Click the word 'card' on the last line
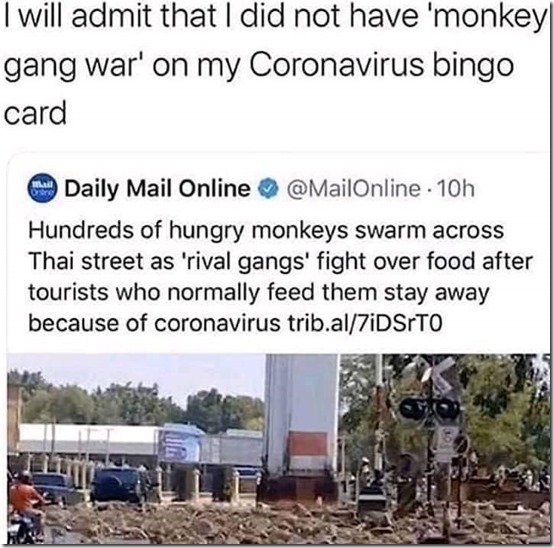554x548 pixels. (x=35, y=113)
